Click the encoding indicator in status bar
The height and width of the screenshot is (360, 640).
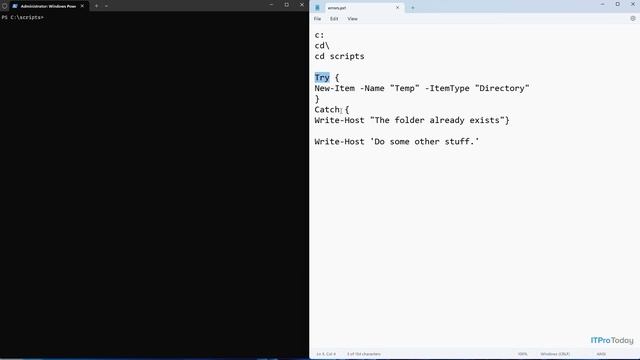601,354
